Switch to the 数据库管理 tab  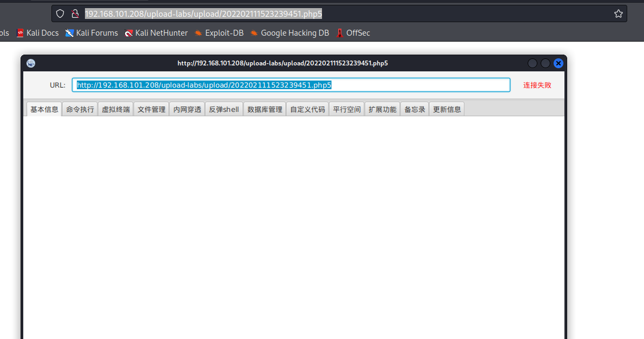(x=265, y=109)
